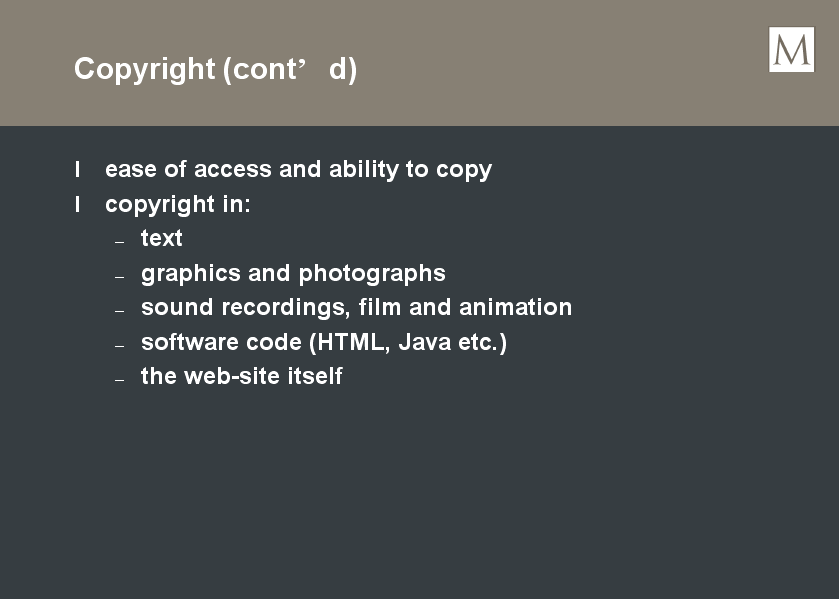Image resolution: width=839 pixels, height=599 pixels.
Task: Click the dash before the web-site itself
Action: 119,380
